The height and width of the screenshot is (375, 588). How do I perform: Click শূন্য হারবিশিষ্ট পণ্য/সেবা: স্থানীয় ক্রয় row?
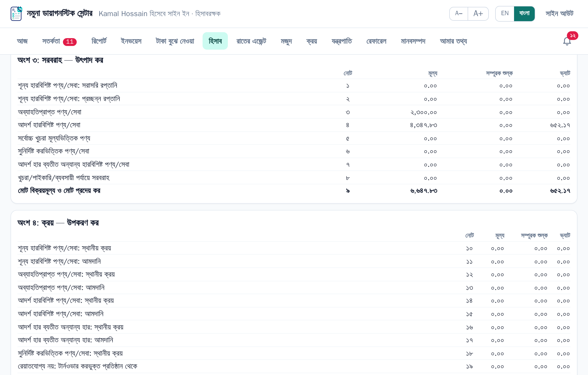point(294,248)
